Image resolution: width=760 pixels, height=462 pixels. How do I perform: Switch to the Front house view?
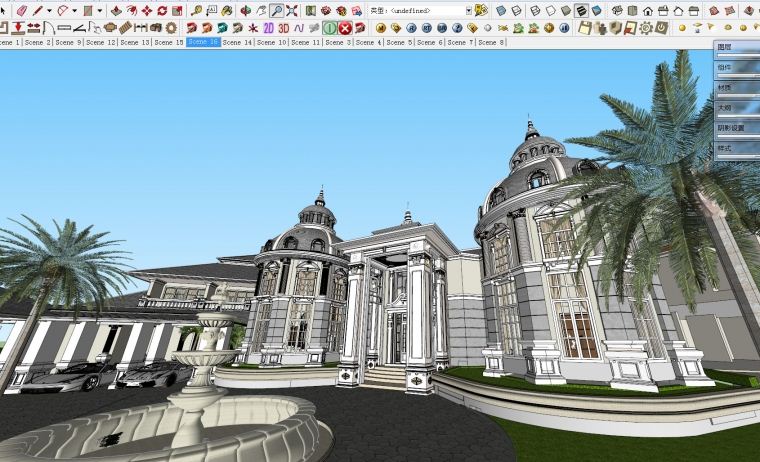(648, 10)
